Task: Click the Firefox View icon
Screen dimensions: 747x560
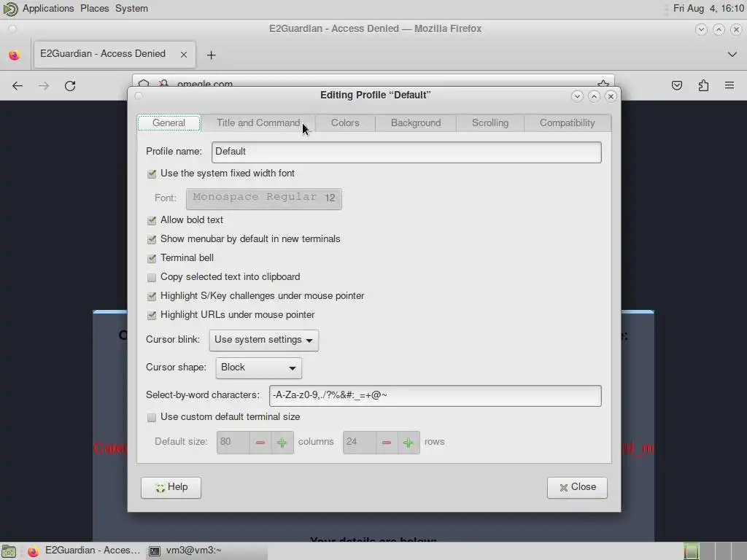Action: pyautogui.click(x=15, y=55)
